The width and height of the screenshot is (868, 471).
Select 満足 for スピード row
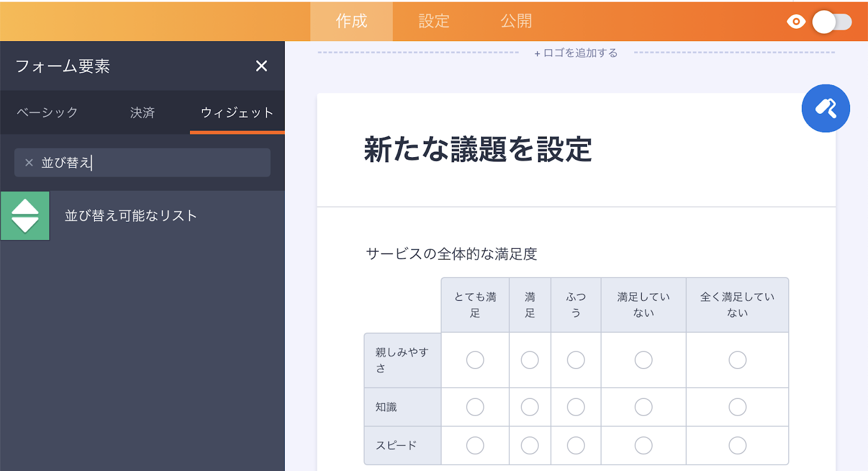(529, 446)
